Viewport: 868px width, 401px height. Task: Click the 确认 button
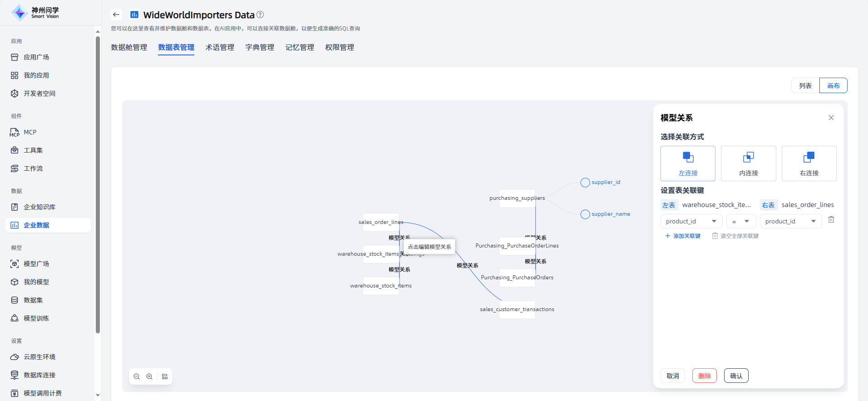click(x=736, y=376)
